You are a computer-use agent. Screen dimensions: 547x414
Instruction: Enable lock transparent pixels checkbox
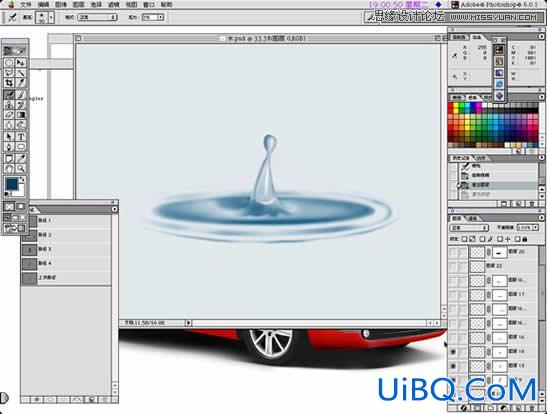point(464,239)
